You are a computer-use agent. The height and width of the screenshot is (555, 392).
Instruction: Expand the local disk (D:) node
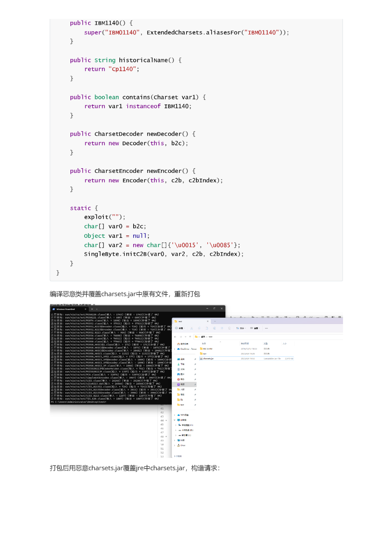176,430
